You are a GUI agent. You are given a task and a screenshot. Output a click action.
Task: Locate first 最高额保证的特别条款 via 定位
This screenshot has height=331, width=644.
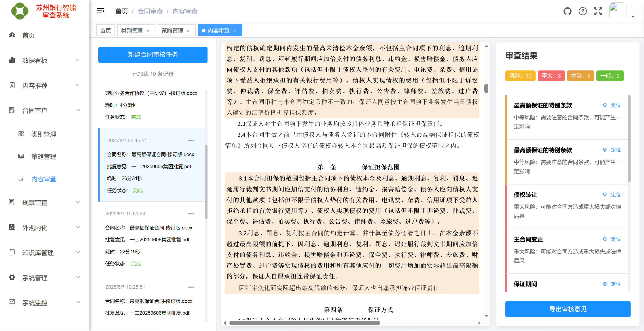pos(612,105)
